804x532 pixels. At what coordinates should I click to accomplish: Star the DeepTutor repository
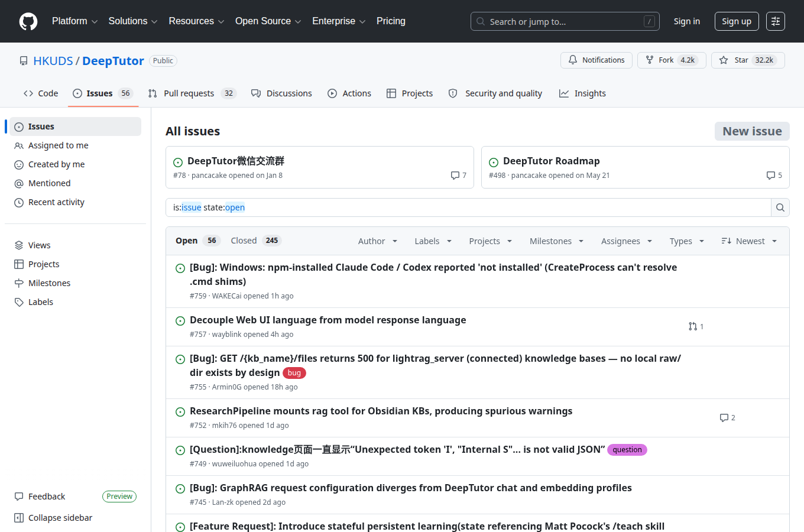(x=748, y=60)
